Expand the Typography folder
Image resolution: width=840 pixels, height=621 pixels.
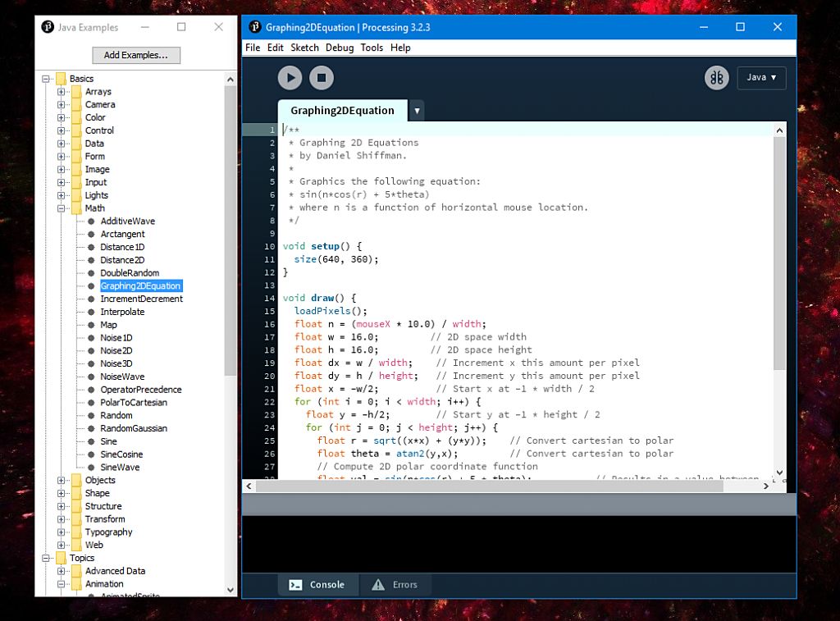[x=61, y=532]
